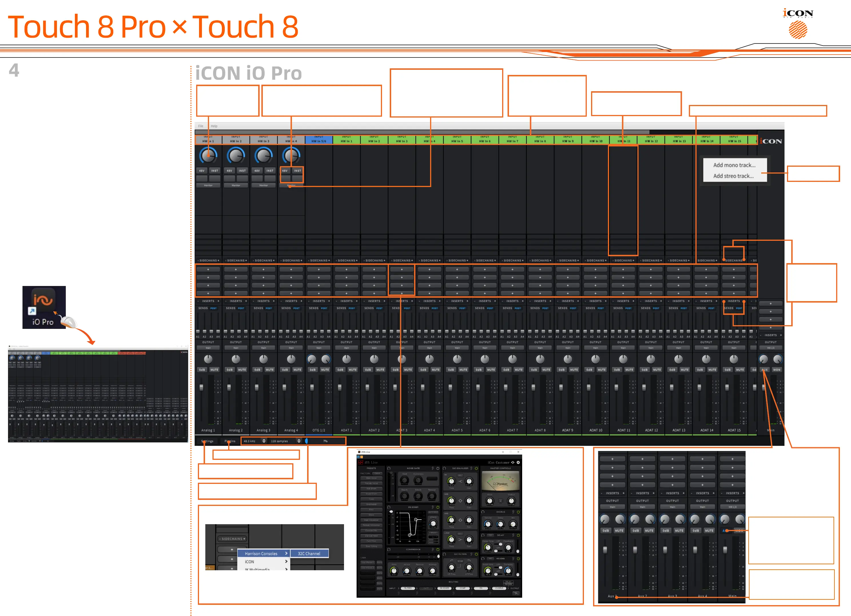Click the HW In 5/6 blue channel header

click(319, 140)
